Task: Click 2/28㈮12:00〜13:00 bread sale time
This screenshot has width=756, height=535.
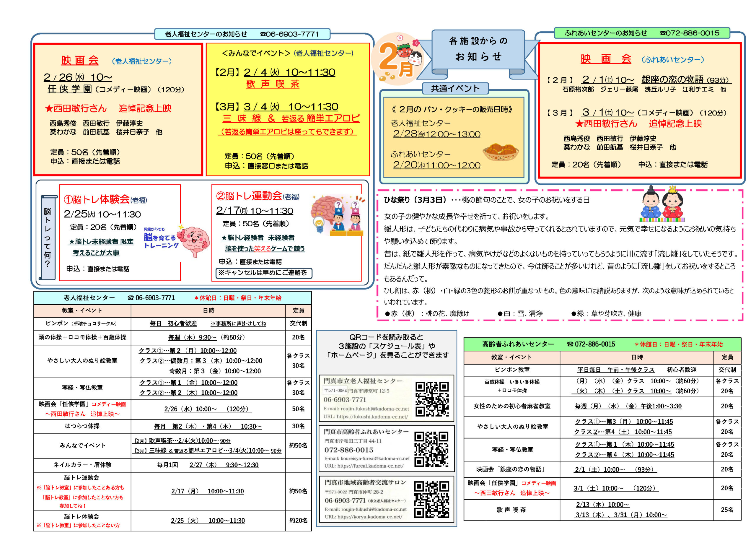Action: [436, 134]
